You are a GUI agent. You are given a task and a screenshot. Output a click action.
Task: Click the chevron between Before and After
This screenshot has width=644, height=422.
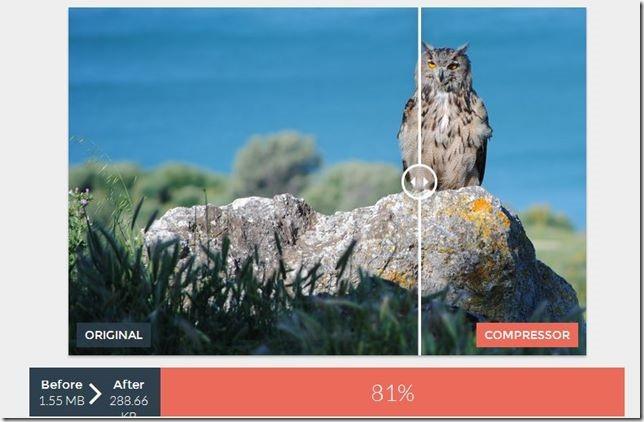[x=95, y=394]
